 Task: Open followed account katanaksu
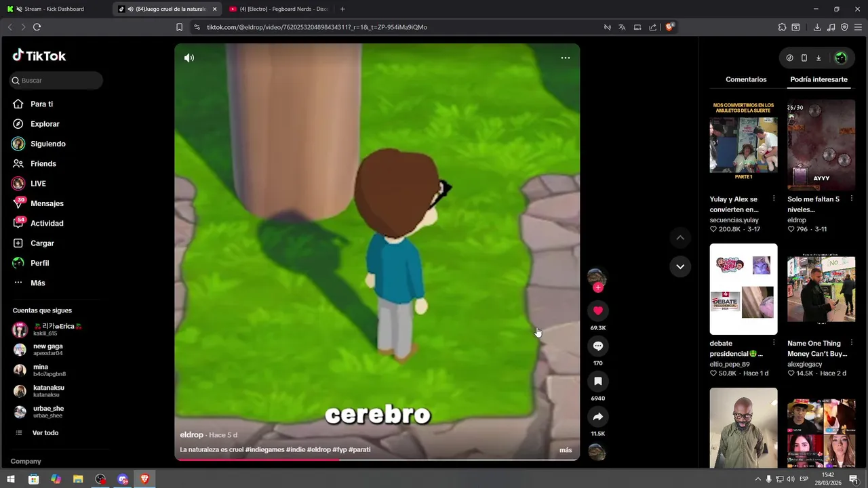click(47, 391)
